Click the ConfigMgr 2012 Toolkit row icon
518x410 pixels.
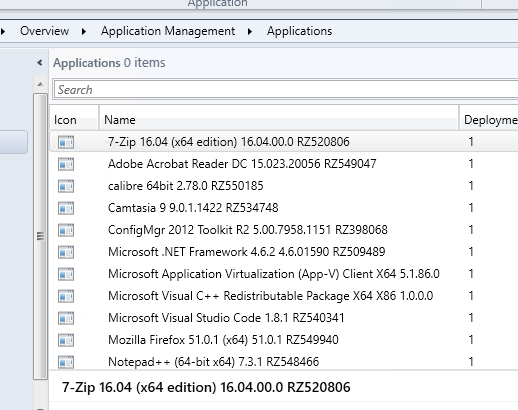[x=66, y=230]
